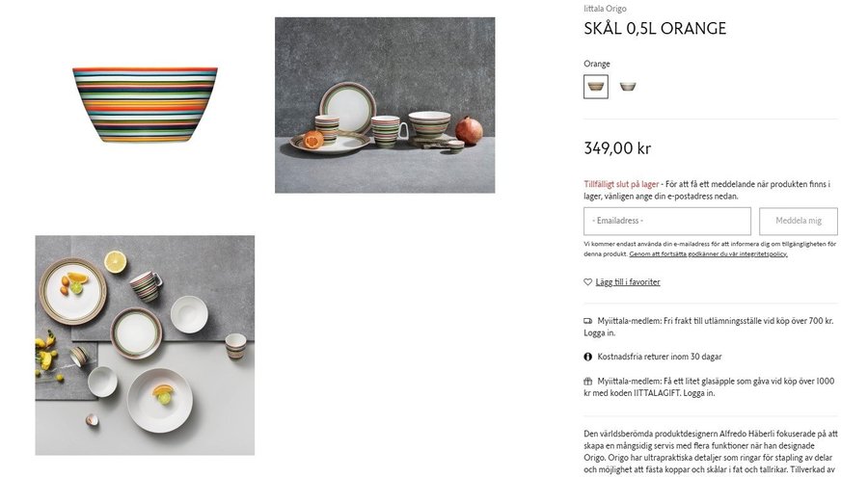Viewport: 868px width, 477px height.
Task: Click the Iittala Origo brand label
Action: [605, 9]
